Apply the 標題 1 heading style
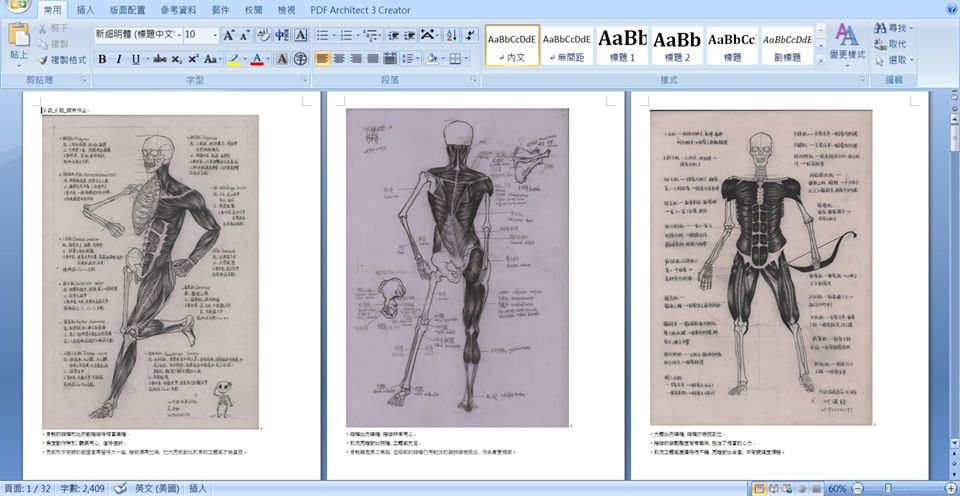The height and width of the screenshot is (496, 960). 622,45
